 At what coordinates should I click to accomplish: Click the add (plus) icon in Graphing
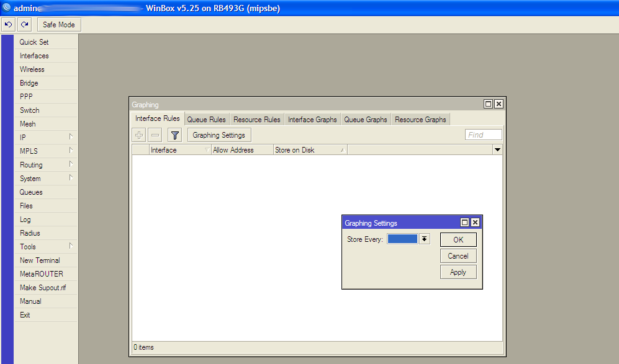pos(139,135)
